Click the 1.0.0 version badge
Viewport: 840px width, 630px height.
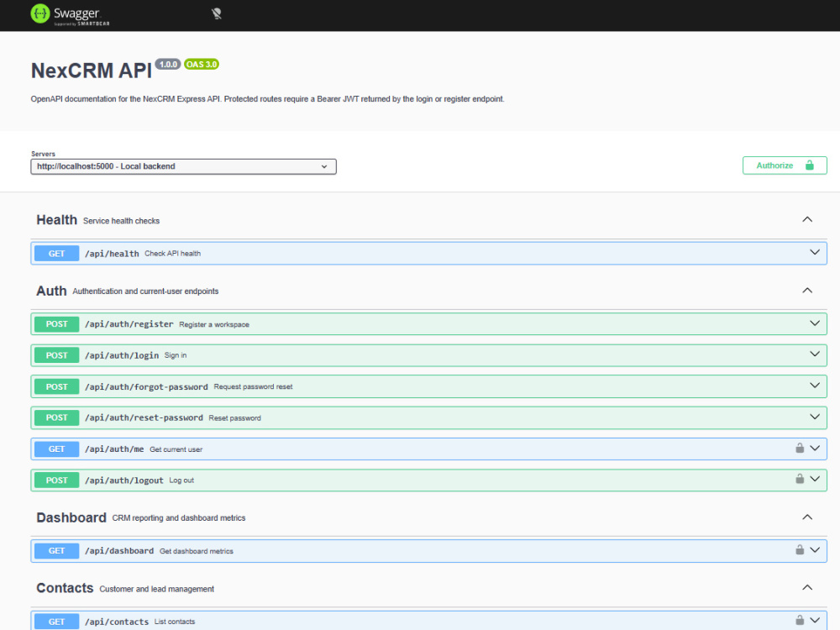tap(168, 65)
